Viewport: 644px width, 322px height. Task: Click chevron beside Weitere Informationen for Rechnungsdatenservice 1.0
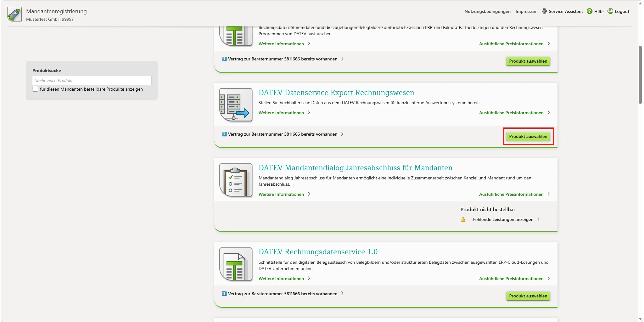[x=309, y=279]
